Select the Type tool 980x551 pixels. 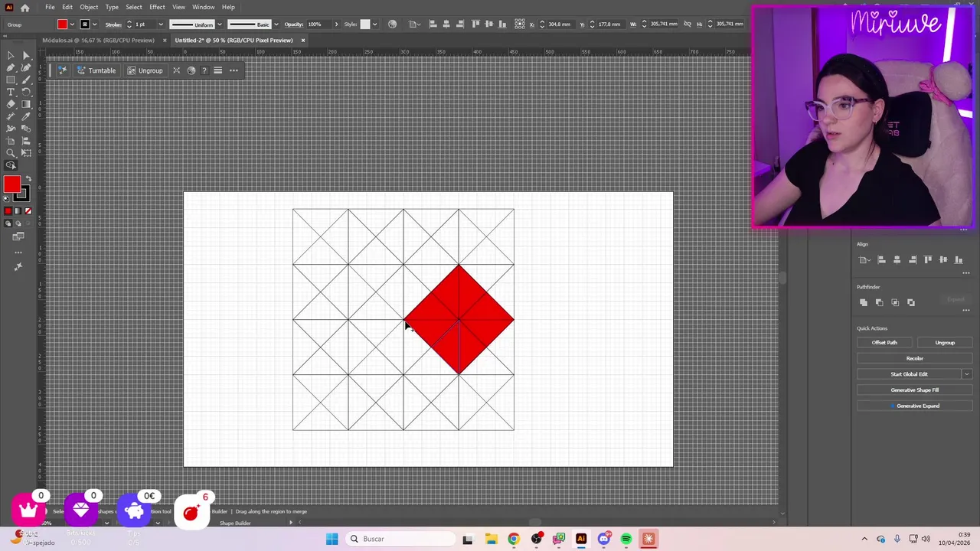click(11, 92)
